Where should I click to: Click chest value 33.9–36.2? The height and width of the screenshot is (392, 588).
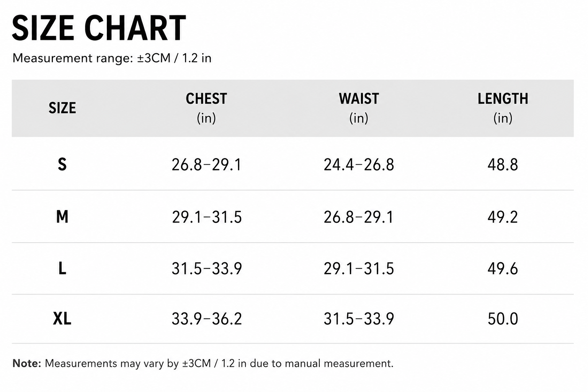click(x=207, y=319)
